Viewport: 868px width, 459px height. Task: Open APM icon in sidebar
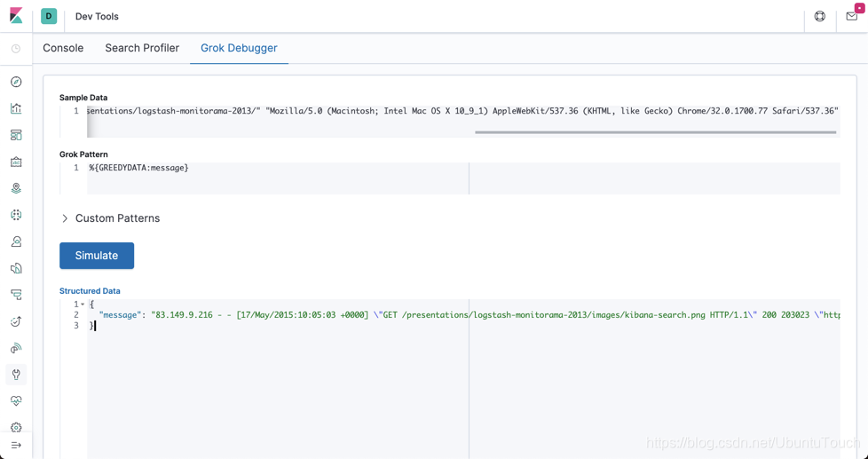16,295
